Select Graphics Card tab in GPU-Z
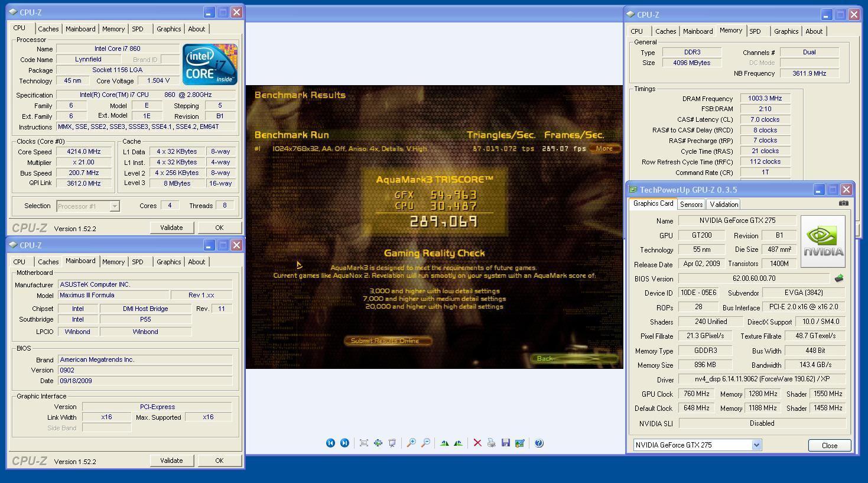This screenshot has width=868, height=483. [x=653, y=203]
